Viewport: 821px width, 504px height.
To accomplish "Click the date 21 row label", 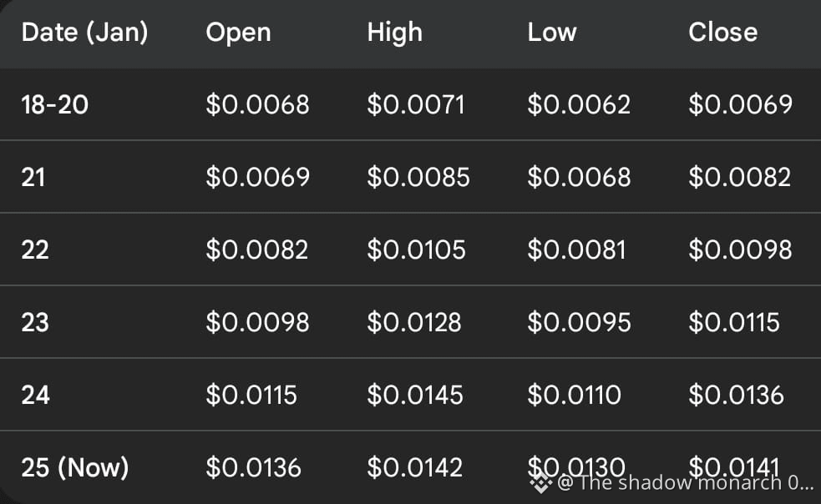I will point(33,178).
